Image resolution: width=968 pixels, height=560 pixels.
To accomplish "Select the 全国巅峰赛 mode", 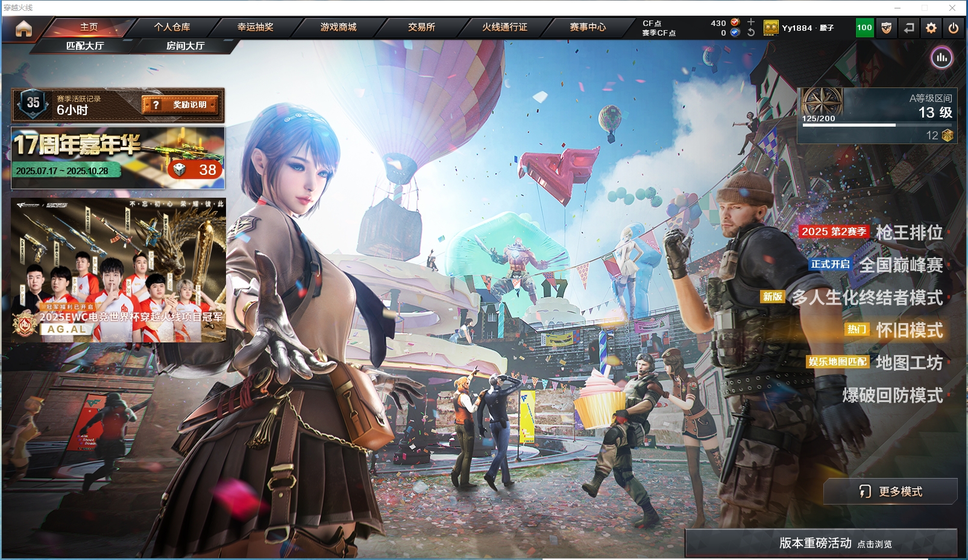I will pyautogui.click(x=901, y=265).
